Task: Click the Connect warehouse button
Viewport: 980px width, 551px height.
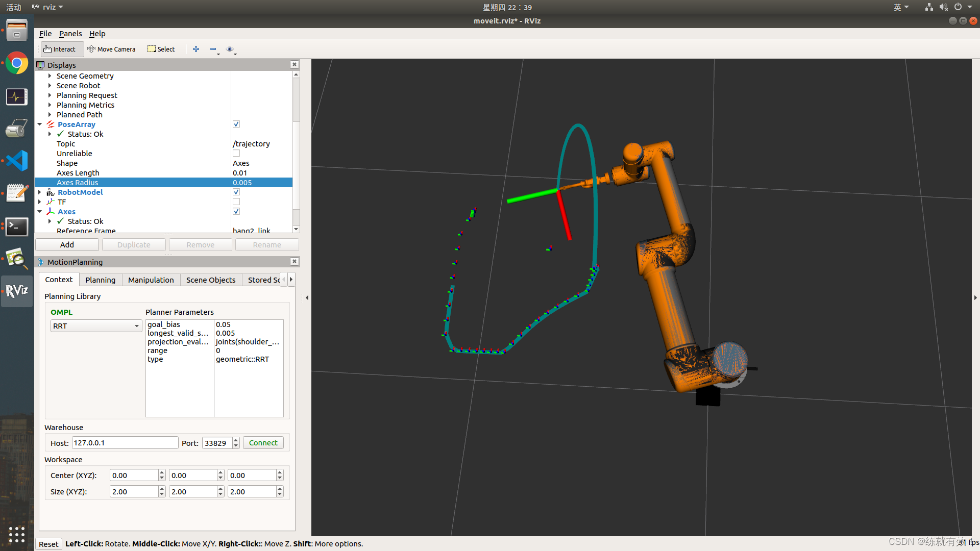Action: (x=263, y=443)
